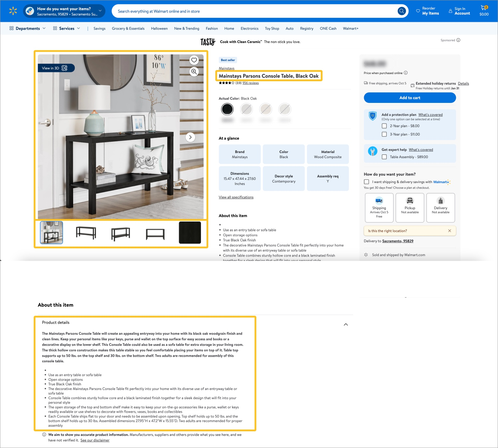Click the View in 3D button

pyautogui.click(x=56, y=68)
